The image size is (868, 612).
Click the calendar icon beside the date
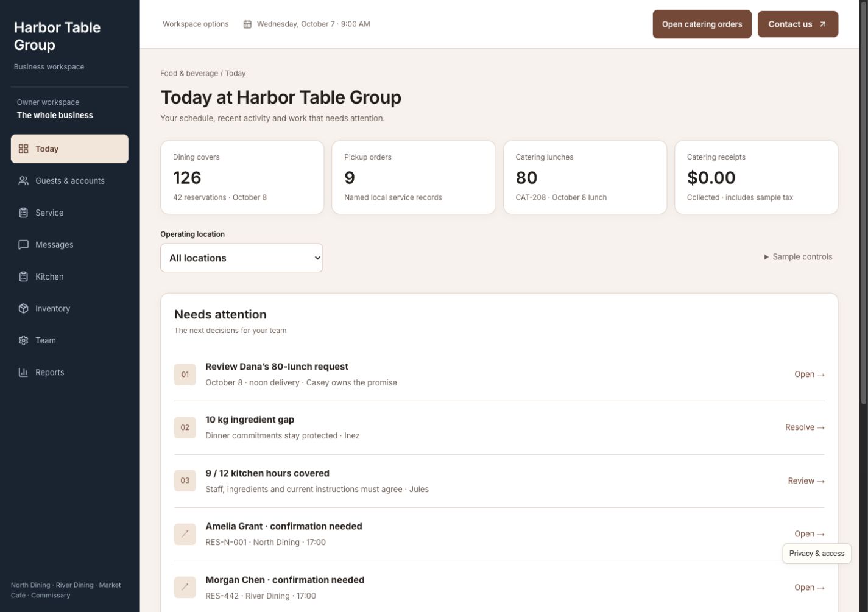click(x=247, y=24)
